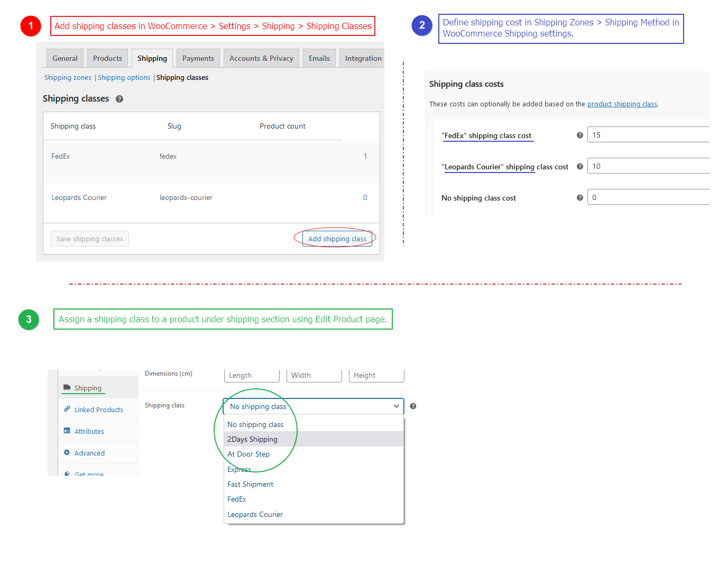Choose FedEx from shipping class list

click(314, 499)
